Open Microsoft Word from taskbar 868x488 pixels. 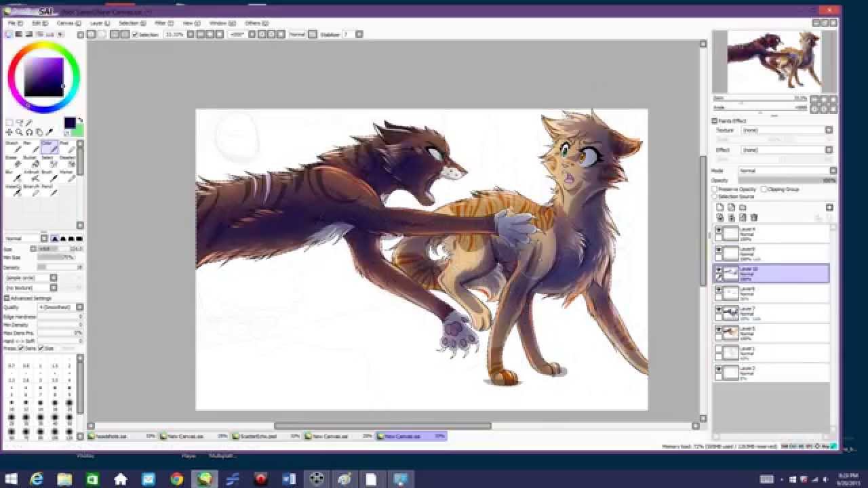point(288,479)
